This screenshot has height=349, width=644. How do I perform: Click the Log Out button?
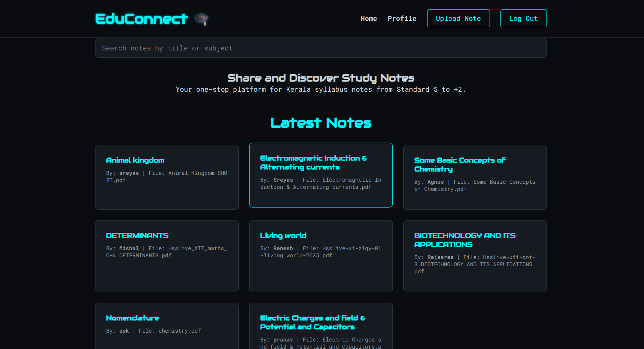point(523,18)
